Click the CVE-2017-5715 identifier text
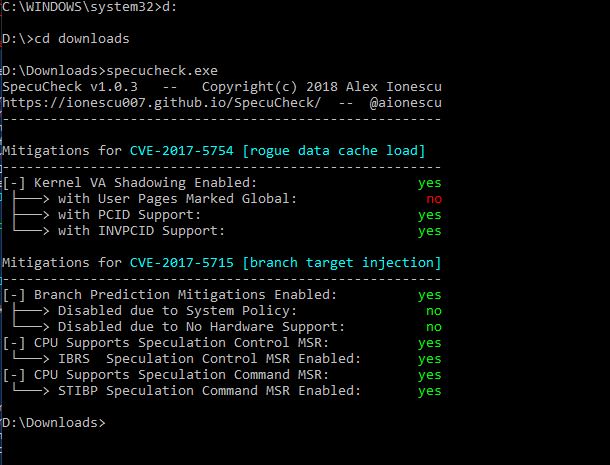 point(182,263)
